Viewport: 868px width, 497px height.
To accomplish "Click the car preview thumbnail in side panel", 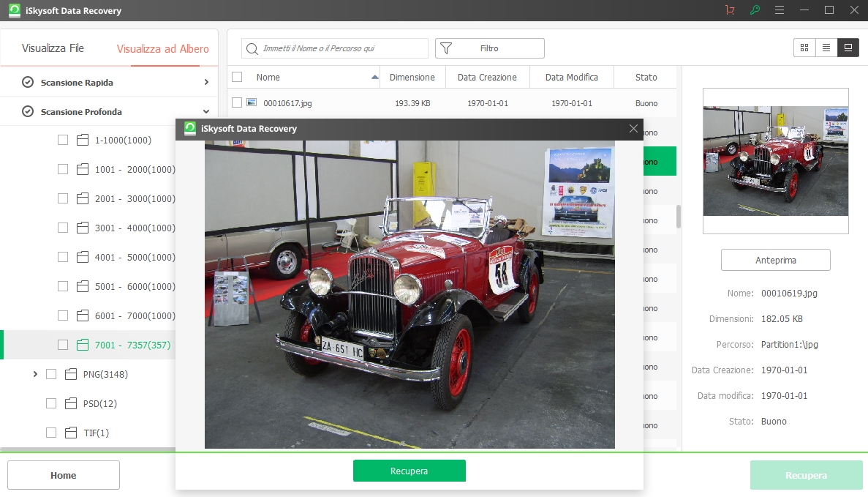I will (x=776, y=161).
